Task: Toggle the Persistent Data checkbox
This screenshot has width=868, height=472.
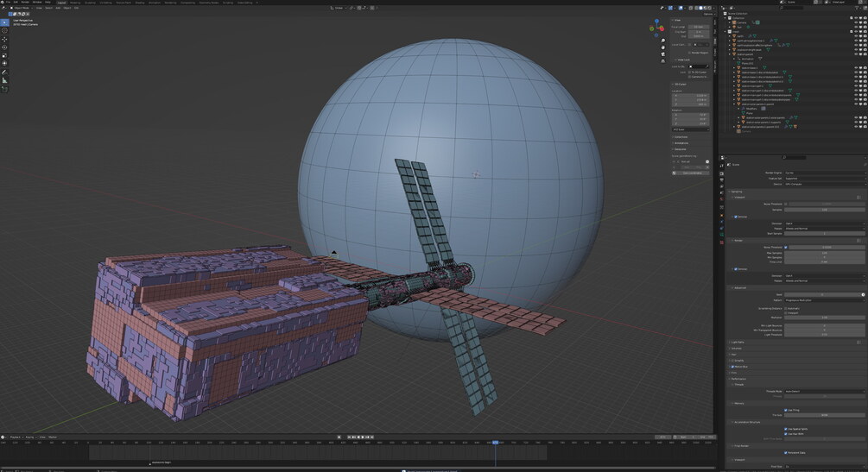Action: 786,453
